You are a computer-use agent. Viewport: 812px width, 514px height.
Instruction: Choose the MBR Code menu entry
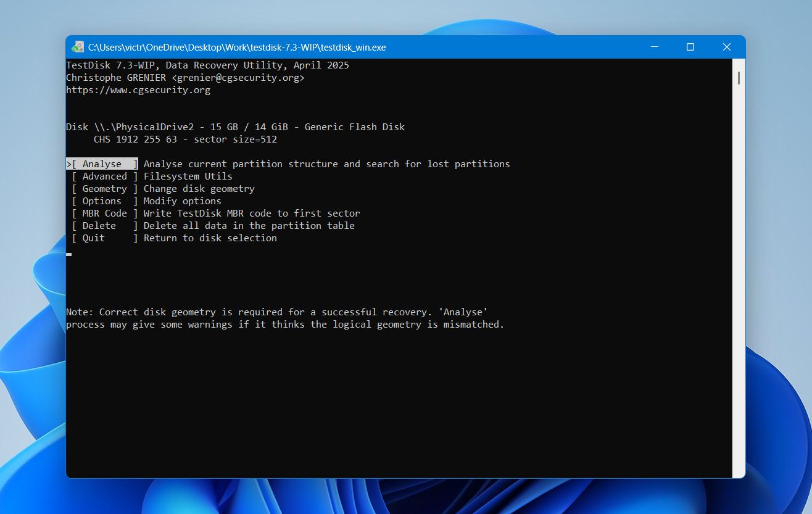pyautogui.click(x=105, y=213)
